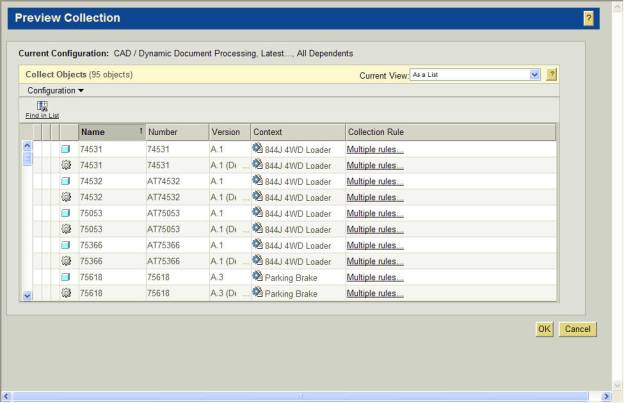
Task: Click the left arrow of the bottom horizontal scrollbar
Action: point(6,396)
